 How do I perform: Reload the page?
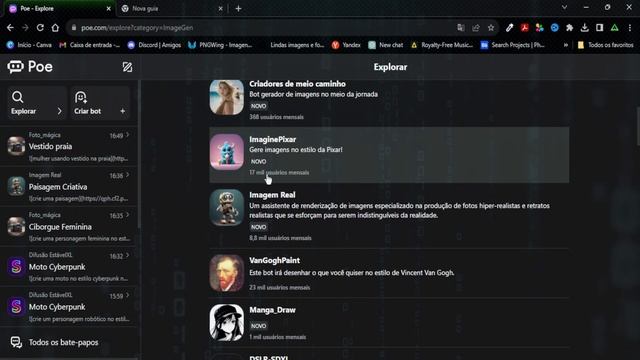click(40, 28)
